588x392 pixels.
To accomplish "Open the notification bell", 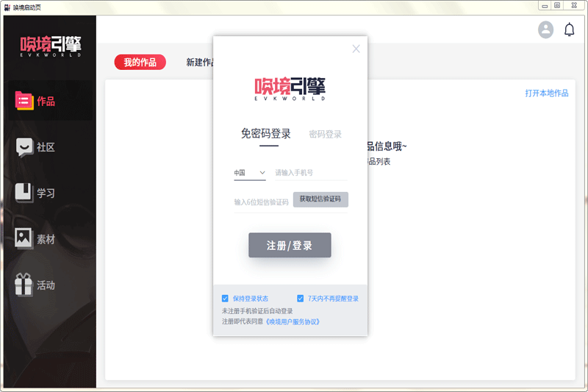I will point(569,29).
